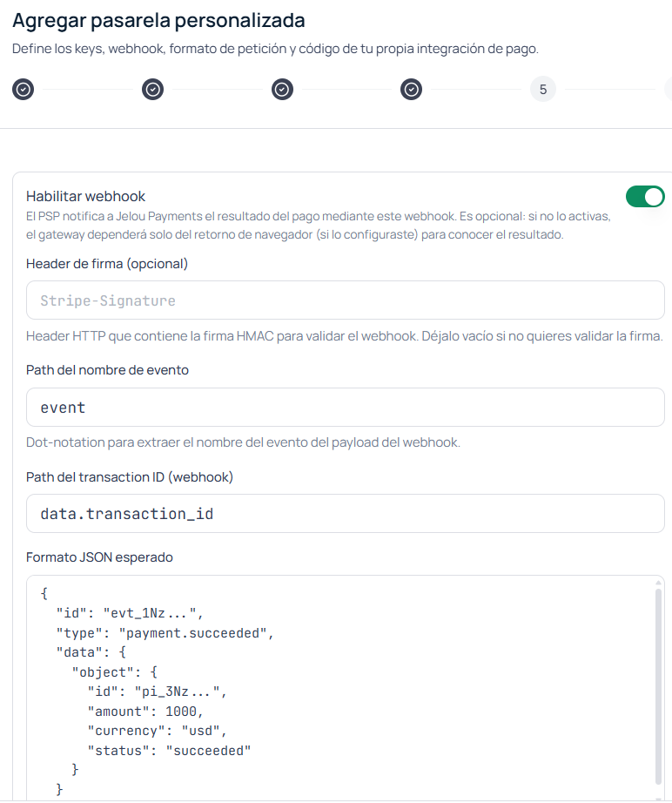Viewport: 672px width, 803px height.
Task: Click the second completed step icon
Action: coord(152,90)
